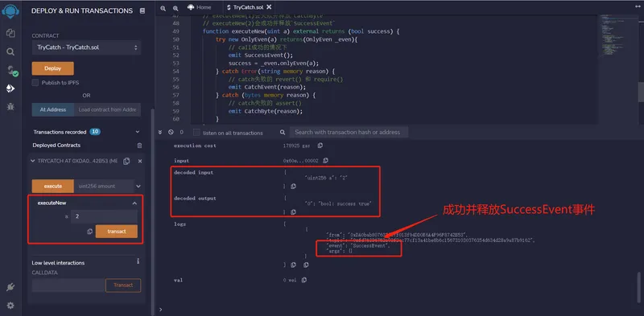The width and height of the screenshot is (644, 316).
Task: Copy the input 0x60e...00002 value
Action: (326, 161)
